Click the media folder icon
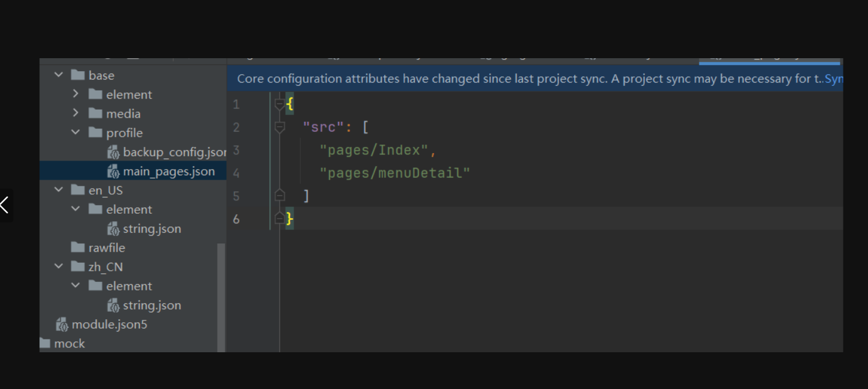The width and height of the screenshot is (868, 389). point(95,114)
